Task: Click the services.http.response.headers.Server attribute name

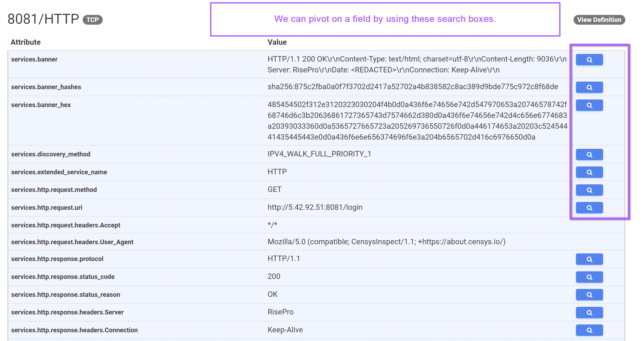Action: tap(67, 312)
